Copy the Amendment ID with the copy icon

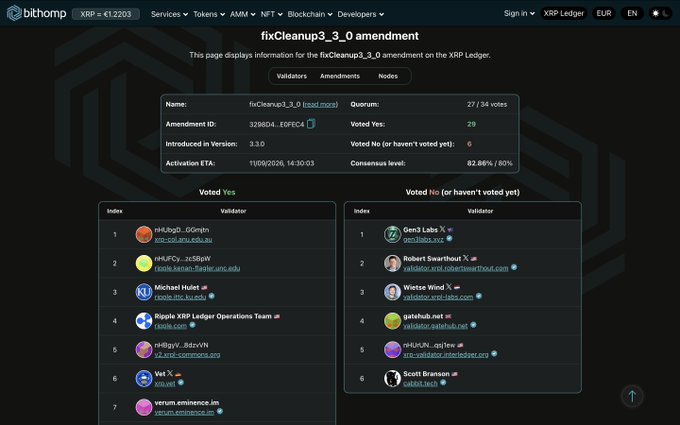pos(311,124)
